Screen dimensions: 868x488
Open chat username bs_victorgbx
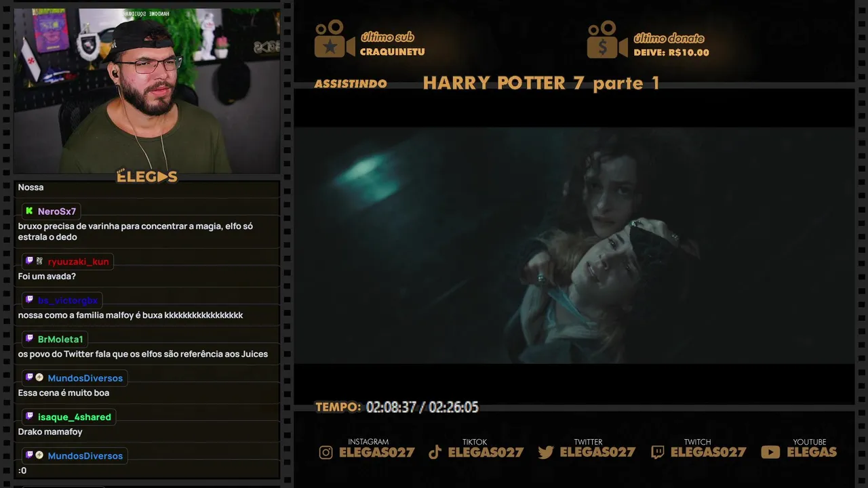pyautogui.click(x=68, y=300)
